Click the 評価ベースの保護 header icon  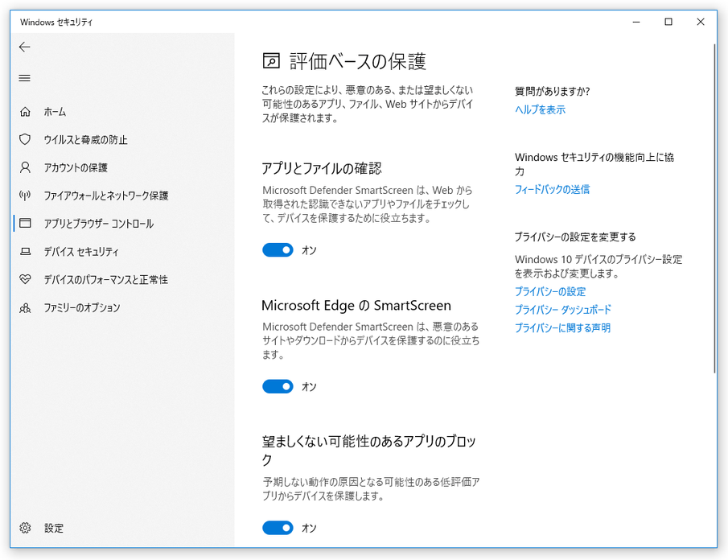(271, 61)
